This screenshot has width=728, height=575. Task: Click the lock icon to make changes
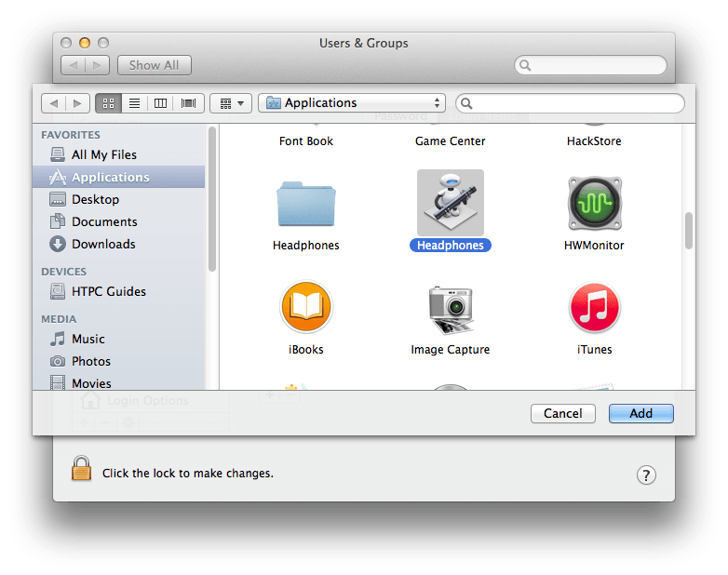(x=82, y=469)
